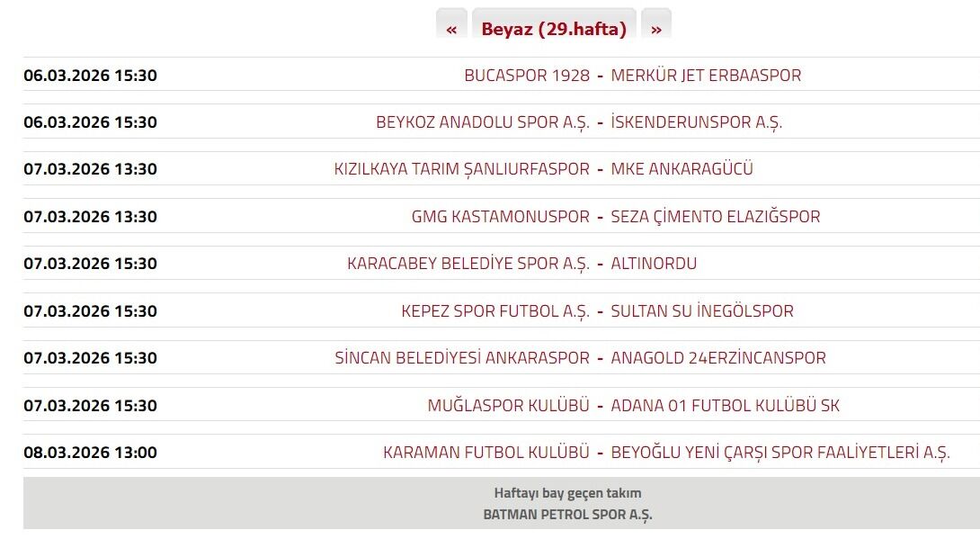
Task: Click BEYKOZ ANADOLU SPOR A.Ş. team
Action: tap(483, 122)
